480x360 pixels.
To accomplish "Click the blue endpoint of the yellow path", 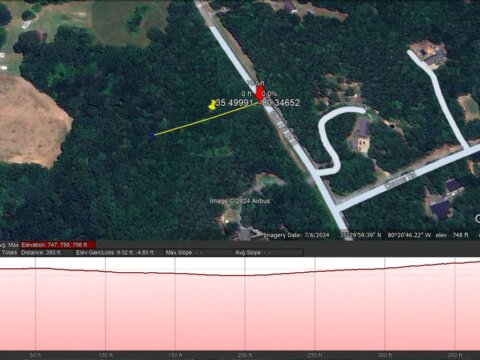I will (x=153, y=135).
